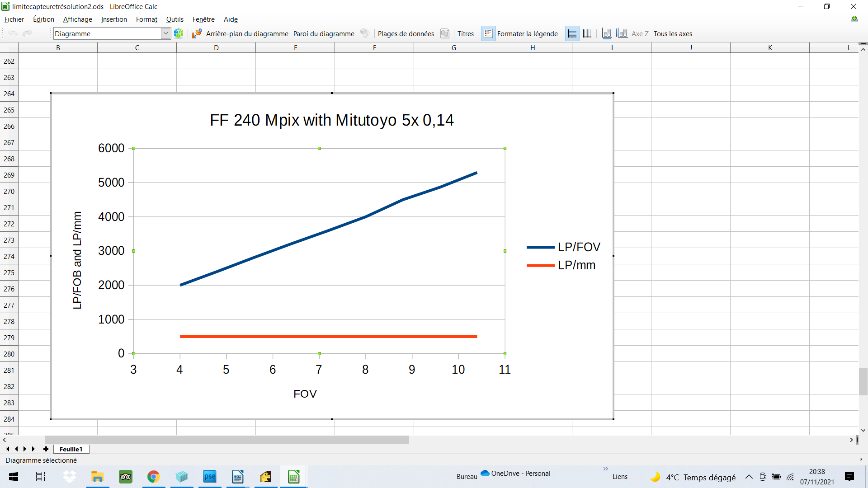The width and height of the screenshot is (868, 488).
Task: Expand the taskbar Liens toolbar chevron
Action: tap(605, 469)
